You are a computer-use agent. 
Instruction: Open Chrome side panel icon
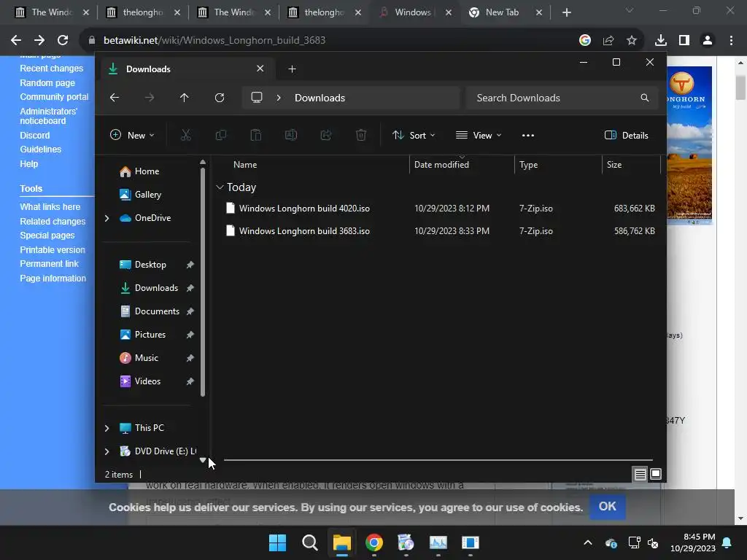point(684,41)
